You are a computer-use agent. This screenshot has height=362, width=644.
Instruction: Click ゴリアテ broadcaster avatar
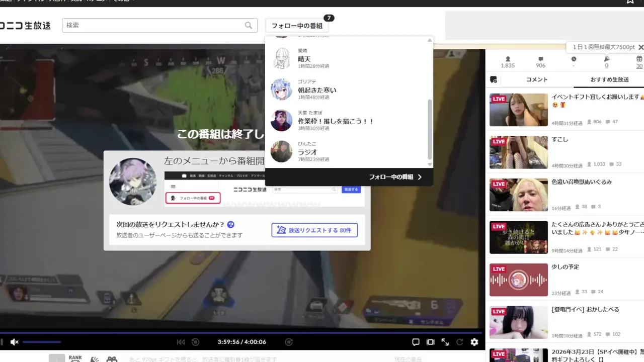tap(281, 89)
